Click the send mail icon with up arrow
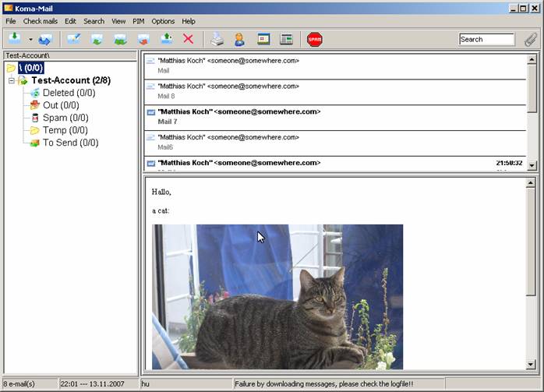The height and width of the screenshot is (392, 544). [167, 39]
